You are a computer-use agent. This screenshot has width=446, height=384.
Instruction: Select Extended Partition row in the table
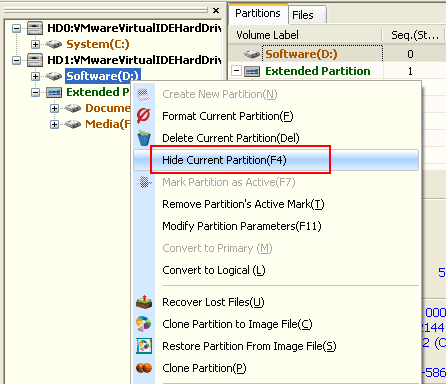click(x=318, y=71)
